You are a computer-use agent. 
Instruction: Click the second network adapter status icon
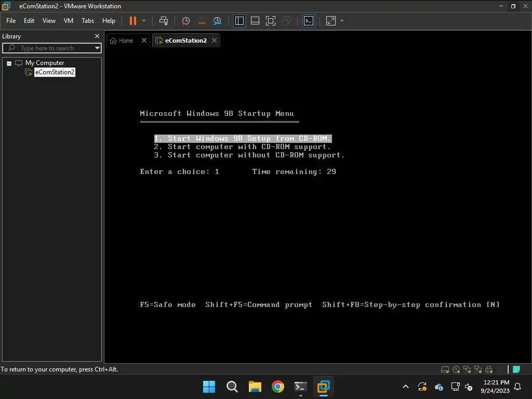coord(478,369)
